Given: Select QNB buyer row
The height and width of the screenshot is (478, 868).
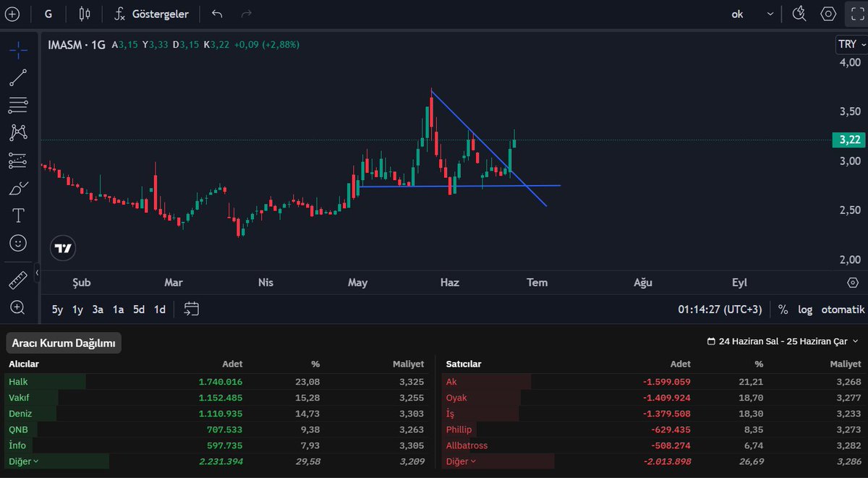Looking at the screenshot, I should click(217, 430).
